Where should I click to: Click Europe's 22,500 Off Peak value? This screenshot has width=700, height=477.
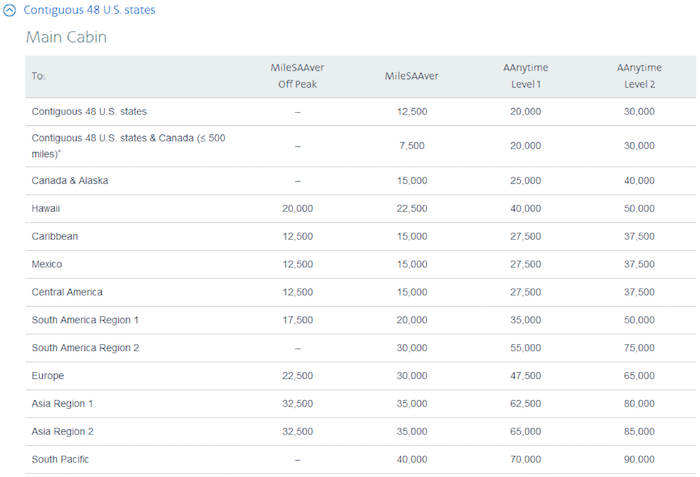(297, 376)
